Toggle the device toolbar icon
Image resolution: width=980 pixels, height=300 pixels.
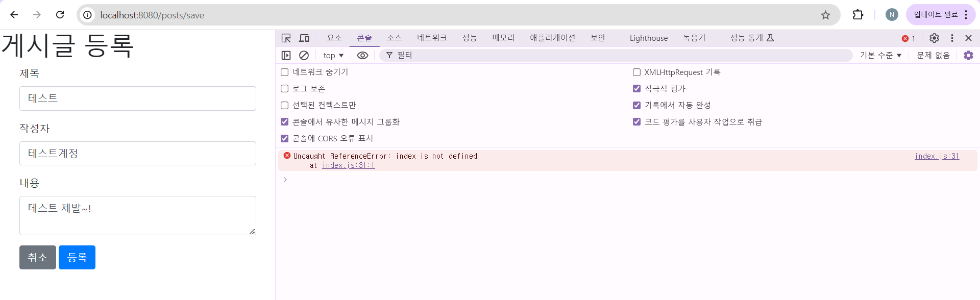(304, 38)
